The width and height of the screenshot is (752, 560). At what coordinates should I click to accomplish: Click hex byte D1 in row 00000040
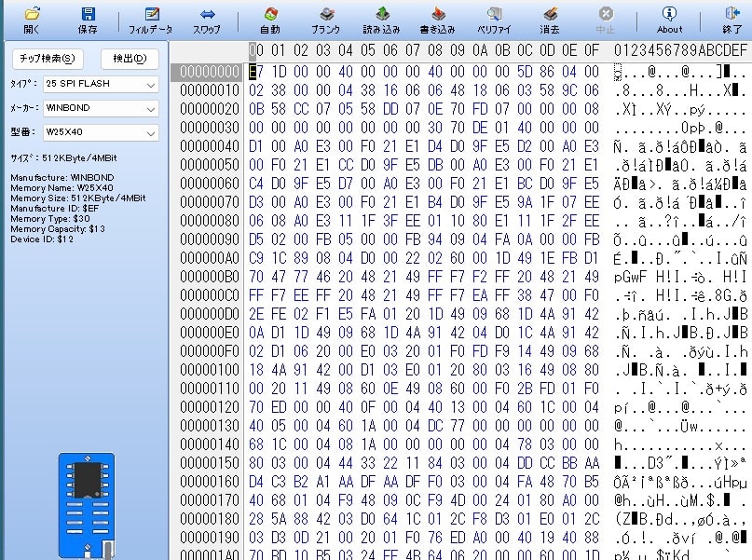[256, 146]
